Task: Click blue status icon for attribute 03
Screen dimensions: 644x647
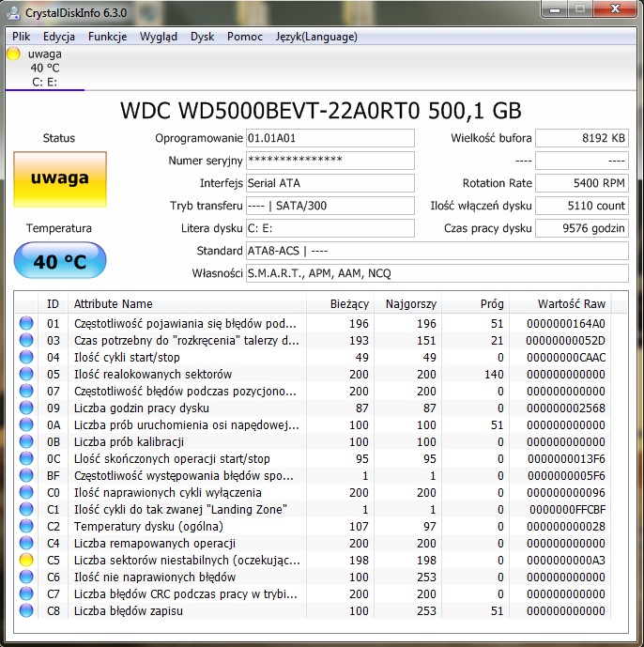Action: 26,340
